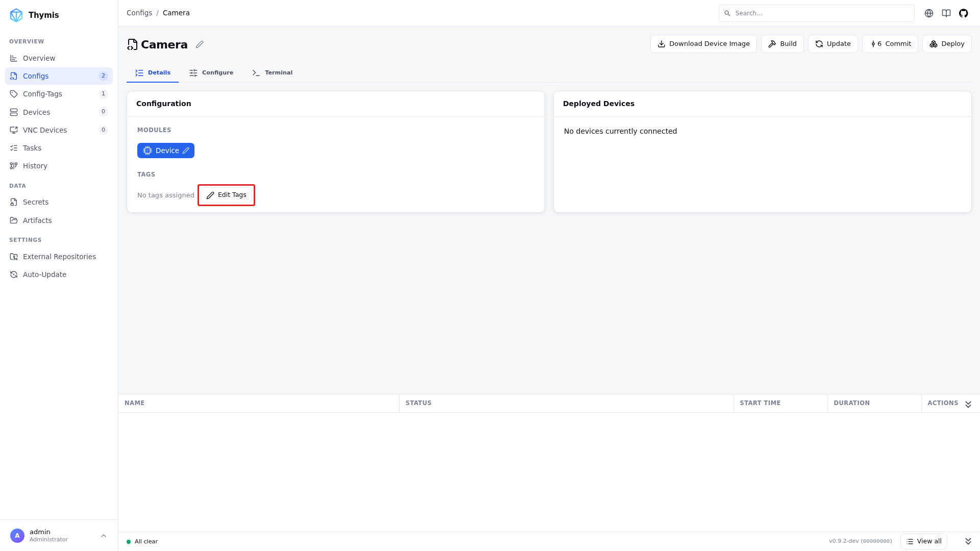Focus the Search input field

pos(816,13)
